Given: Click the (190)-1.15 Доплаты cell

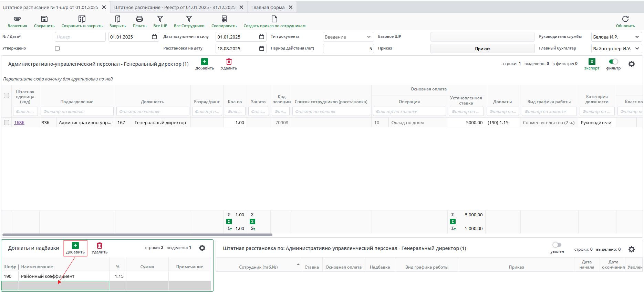Looking at the screenshot, I should 502,122.
